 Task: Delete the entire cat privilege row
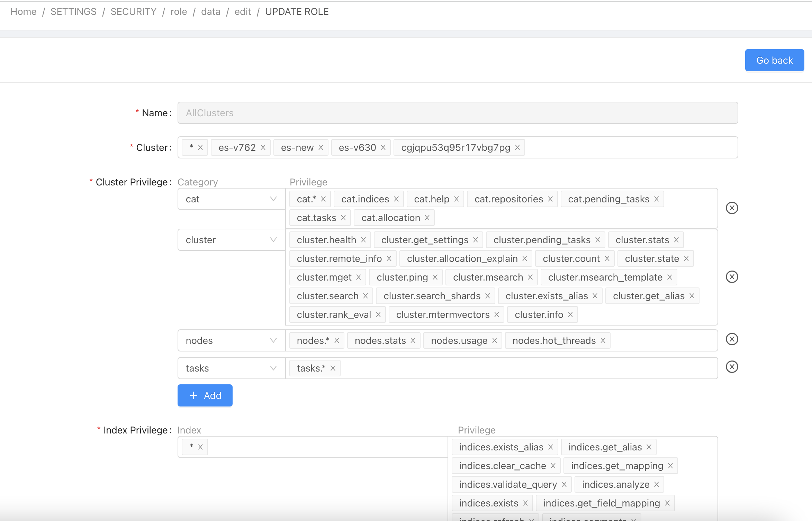(732, 208)
